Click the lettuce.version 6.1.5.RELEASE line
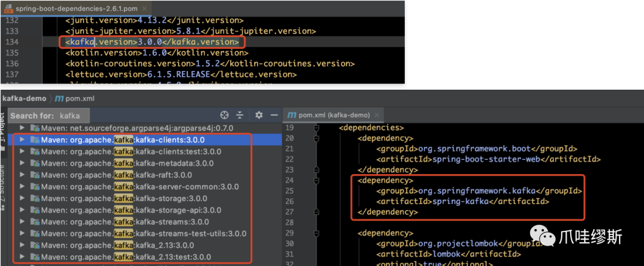 [181, 75]
